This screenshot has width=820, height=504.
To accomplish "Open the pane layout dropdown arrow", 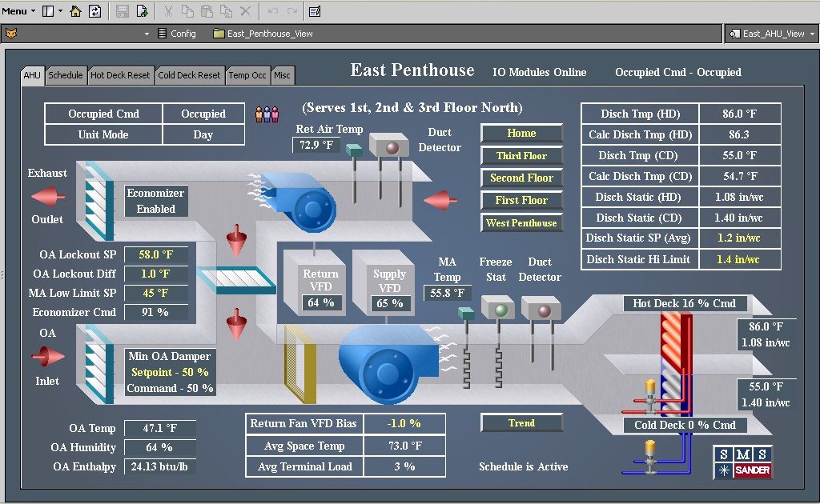I will pyautogui.click(x=59, y=11).
